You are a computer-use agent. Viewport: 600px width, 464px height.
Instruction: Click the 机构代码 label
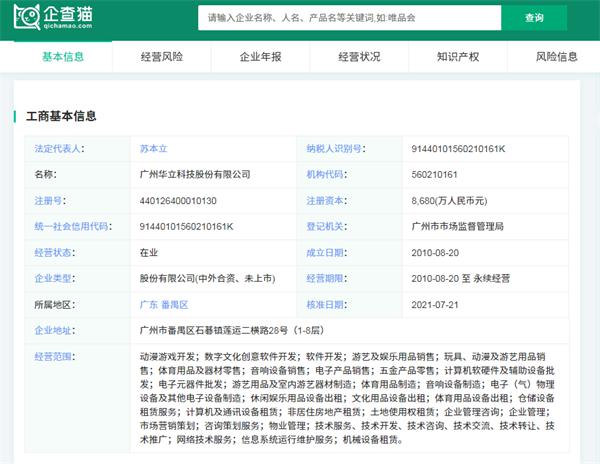325,174
